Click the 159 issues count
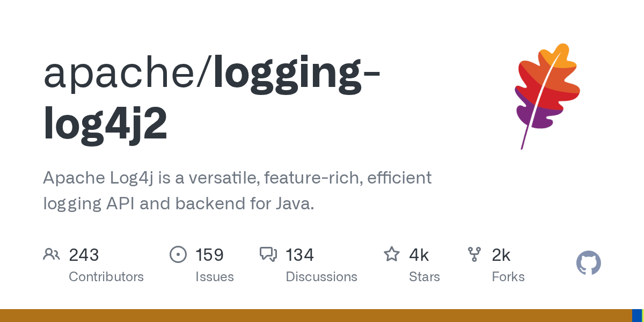The image size is (644, 322). [209, 255]
